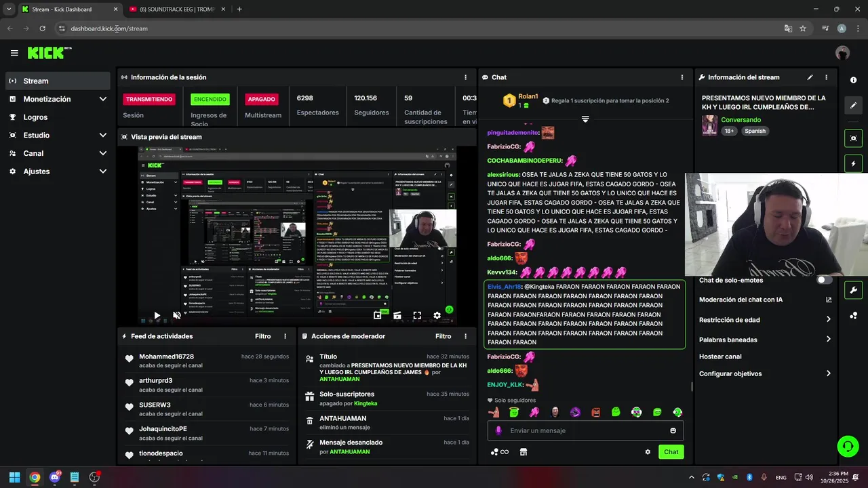Insert the angry red face emote
Viewport: 868px width, 488px height.
coord(596,412)
